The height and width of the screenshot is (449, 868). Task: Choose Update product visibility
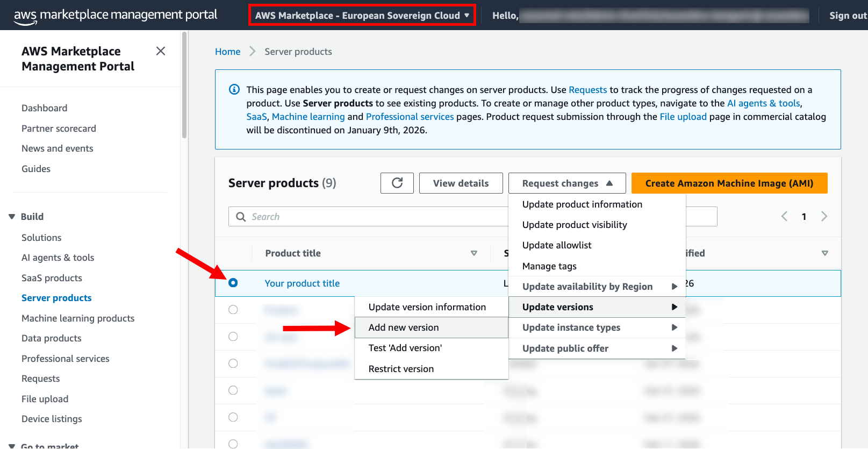click(x=575, y=225)
